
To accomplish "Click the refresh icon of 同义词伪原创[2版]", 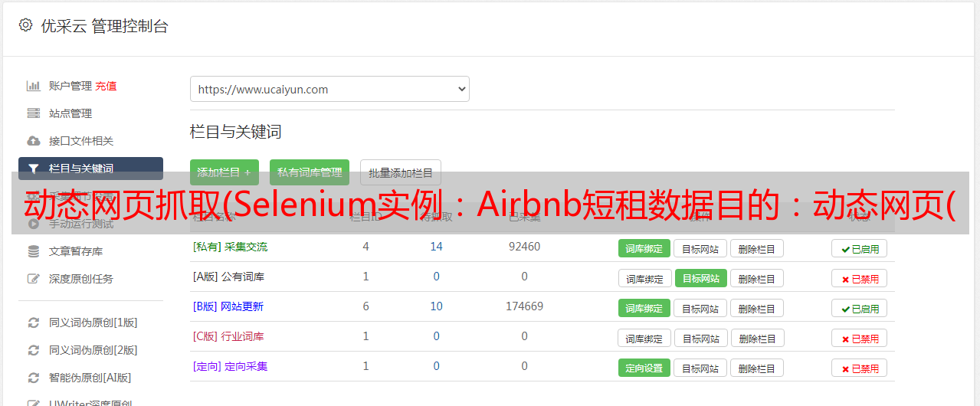I will (x=34, y=350).
